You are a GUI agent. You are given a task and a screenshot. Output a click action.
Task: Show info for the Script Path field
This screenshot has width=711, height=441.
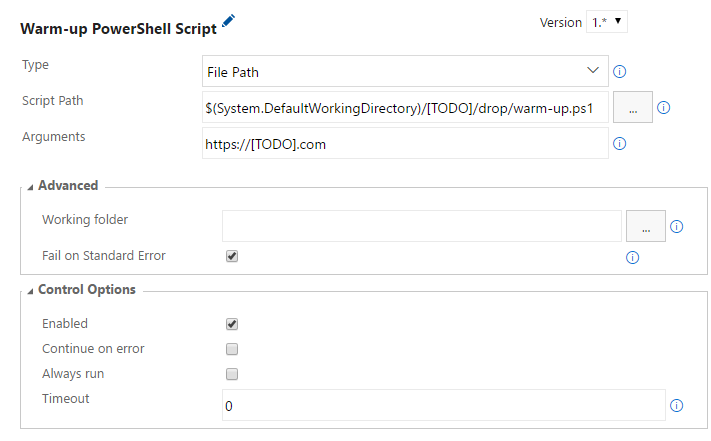tap(663, 107)
